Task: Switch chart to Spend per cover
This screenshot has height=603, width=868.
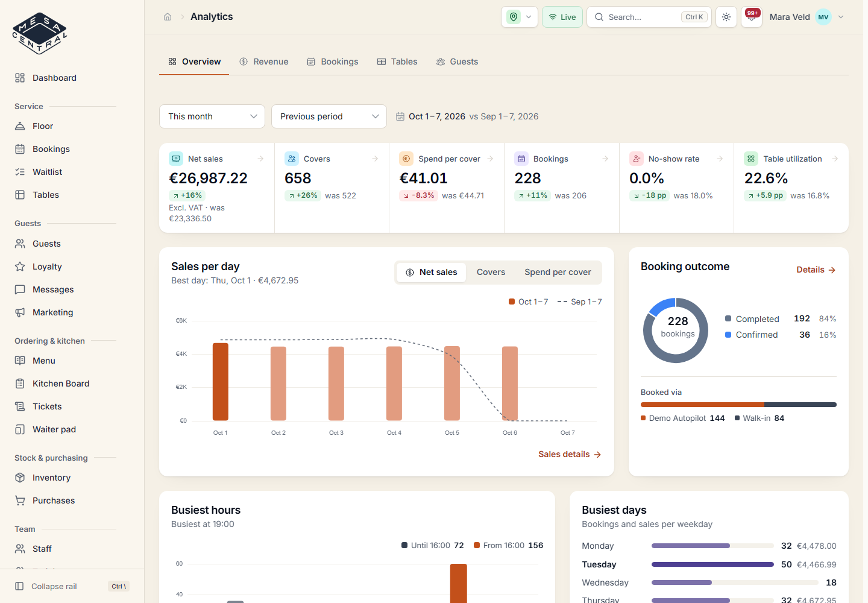Action: (x=558, y=273)
